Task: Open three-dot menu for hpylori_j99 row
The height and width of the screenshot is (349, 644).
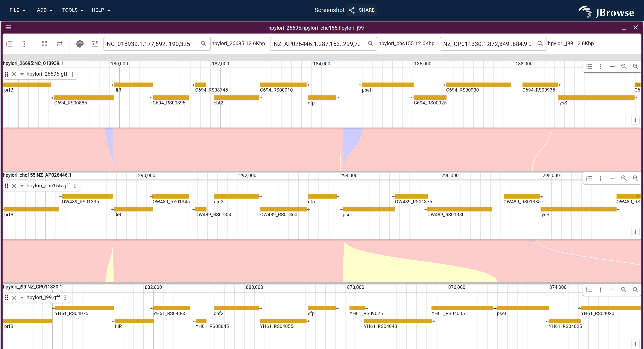Action: [x=600, y=290]
